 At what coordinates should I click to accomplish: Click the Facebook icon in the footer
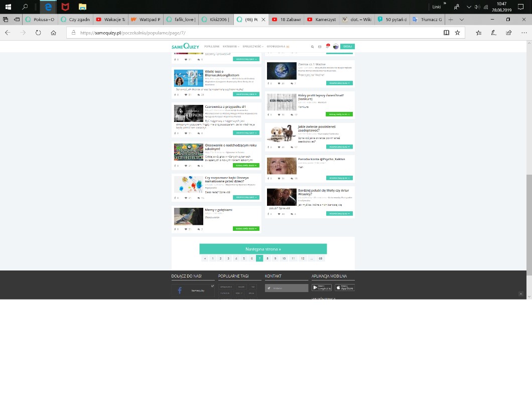(x=180, y=291)
